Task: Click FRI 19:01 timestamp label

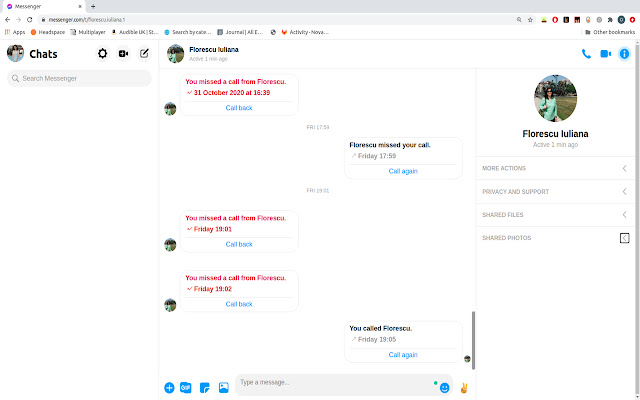Action: (x=318, y=191)
